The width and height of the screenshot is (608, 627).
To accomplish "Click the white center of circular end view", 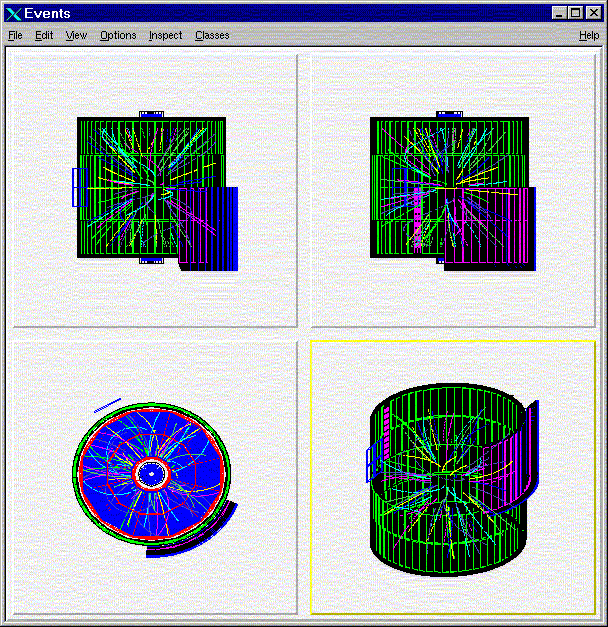I will coord(150,473).
